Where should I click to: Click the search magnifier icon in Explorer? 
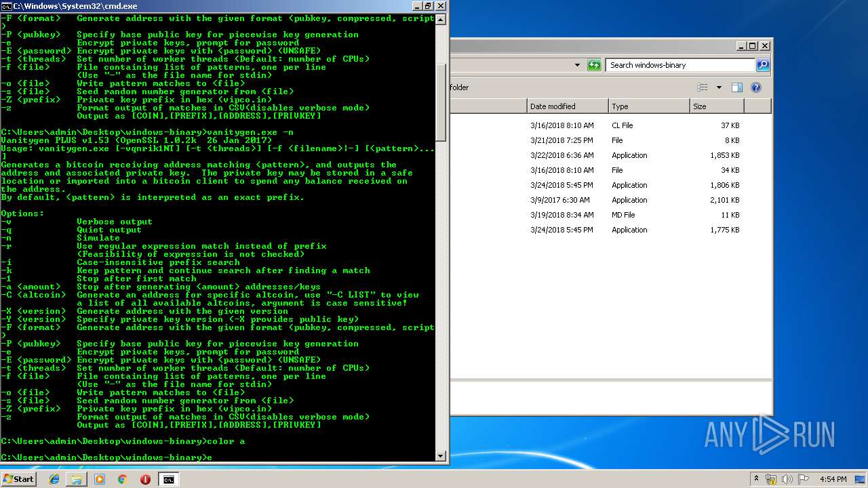click(x=763, y=65)
